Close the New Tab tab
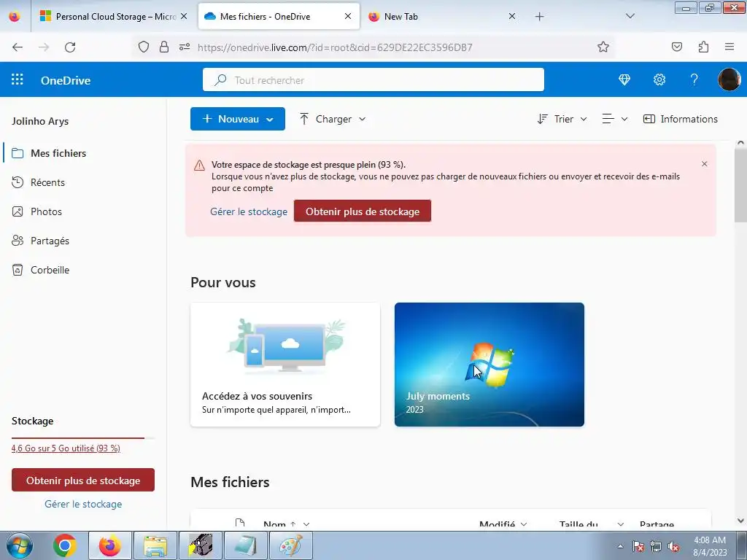This screenshot has width=747, height=560. coord(511,16)
